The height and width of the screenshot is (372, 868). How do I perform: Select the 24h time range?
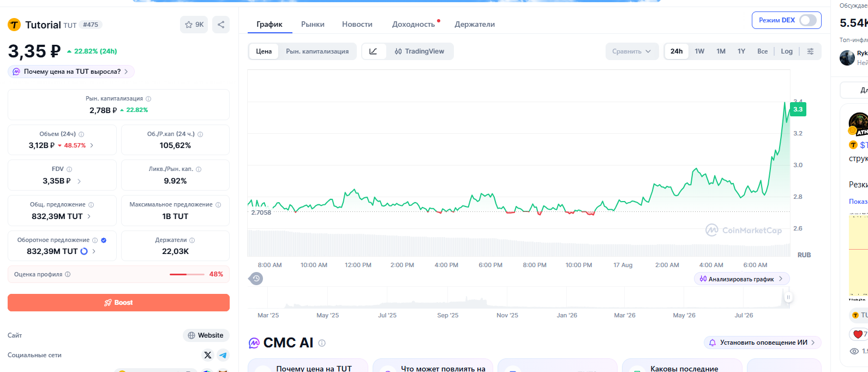click(677, 51)
